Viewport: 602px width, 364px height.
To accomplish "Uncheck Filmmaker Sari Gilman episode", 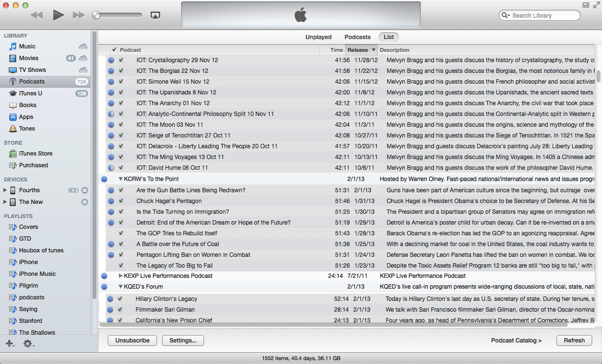I will pyautogui.click(x=121, y=309).
